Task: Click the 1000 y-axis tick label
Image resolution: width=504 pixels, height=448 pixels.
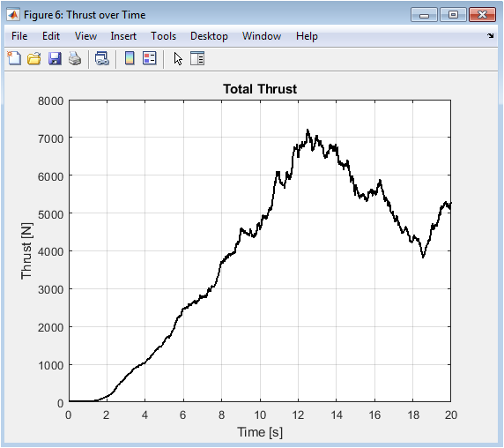Action: (51, 366)
